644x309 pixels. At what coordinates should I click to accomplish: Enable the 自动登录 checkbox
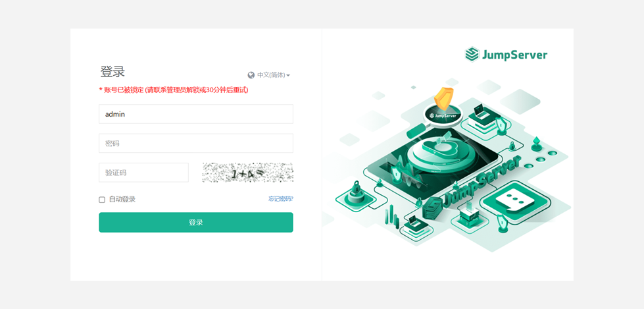click(102, 200)
